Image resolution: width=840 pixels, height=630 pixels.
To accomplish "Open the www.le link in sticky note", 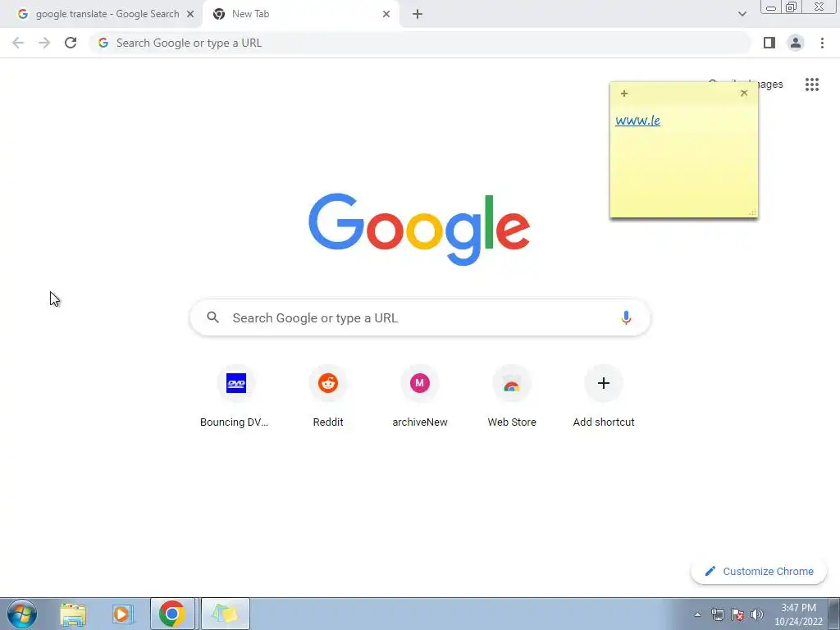I will [637, 121].
